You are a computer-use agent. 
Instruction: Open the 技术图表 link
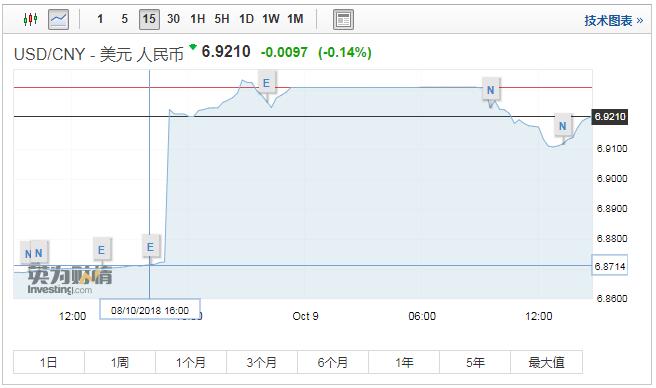[x=613, y=21]
